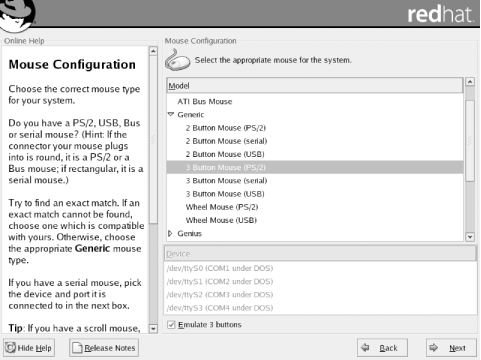Select /dev/ttyS2 (COM3 under DOS)
This screenshot has height=360, width=481.
point(320,294)
